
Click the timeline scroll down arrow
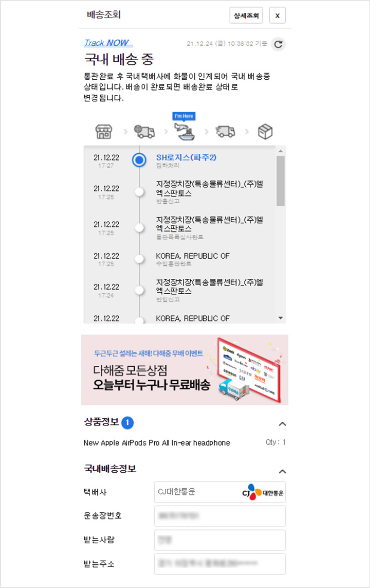(281, 318)
